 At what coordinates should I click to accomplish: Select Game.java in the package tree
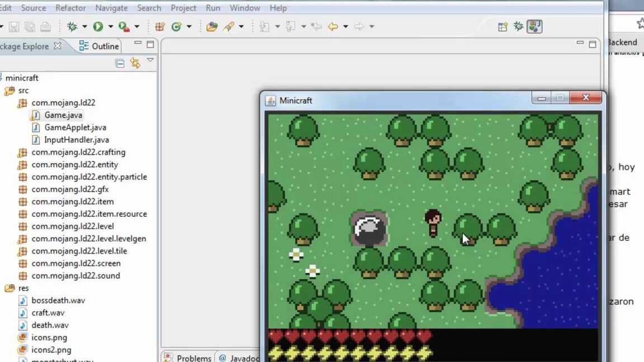[63, 115]
